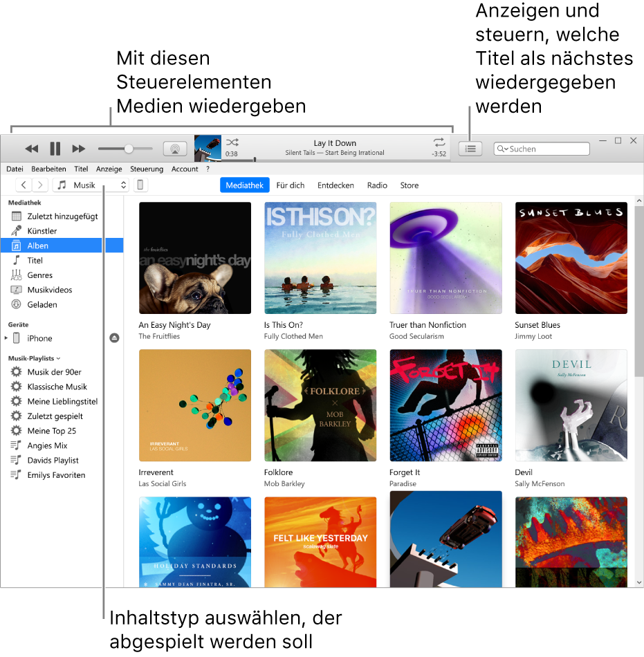Select Genres in the sidebar

pyautogui.click(x=62, y=275)
